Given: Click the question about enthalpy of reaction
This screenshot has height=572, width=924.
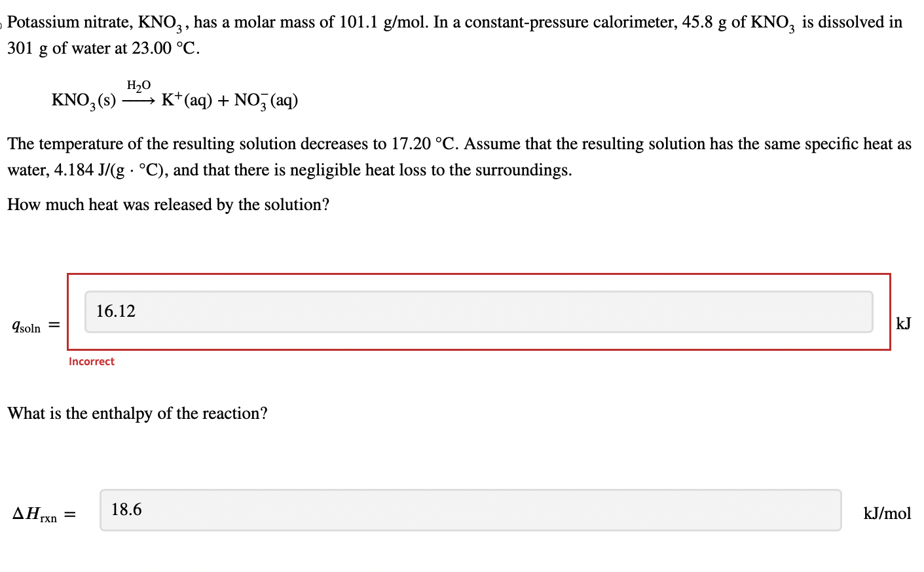Looking at the screenshot, I should (x=136, y=413).
